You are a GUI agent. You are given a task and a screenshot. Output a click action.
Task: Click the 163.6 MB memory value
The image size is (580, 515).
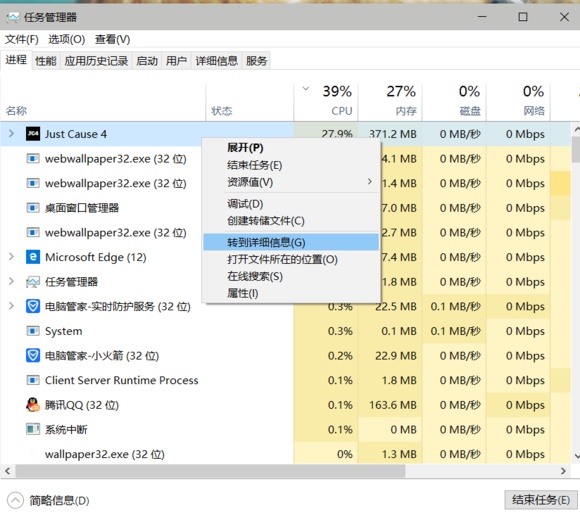(393, 405)
